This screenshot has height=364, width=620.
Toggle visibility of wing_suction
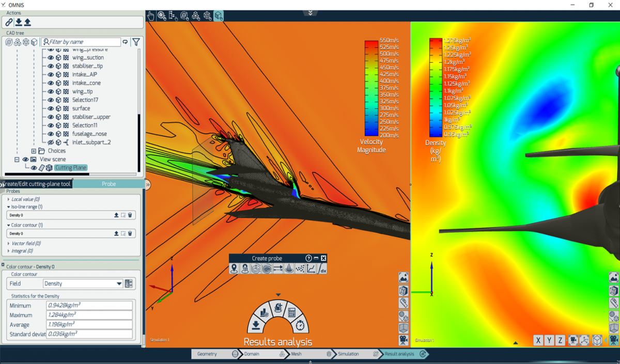(x=51, y=58)
